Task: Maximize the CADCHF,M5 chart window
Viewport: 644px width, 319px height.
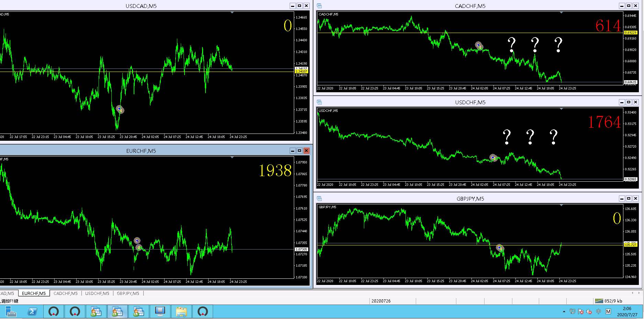Action: point(629,6)
